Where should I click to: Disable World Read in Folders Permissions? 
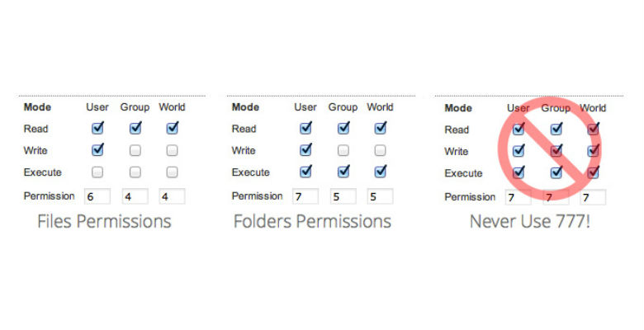coord(380,128)
